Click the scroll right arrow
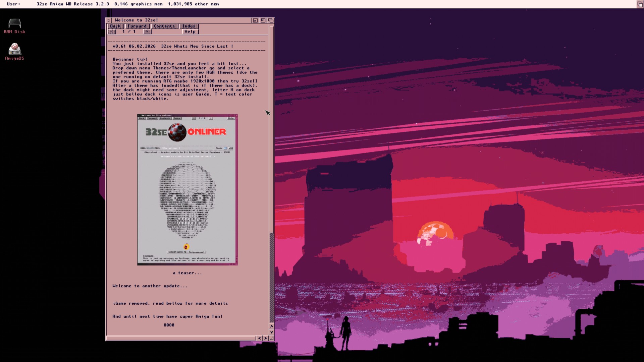 coord(265,338)
